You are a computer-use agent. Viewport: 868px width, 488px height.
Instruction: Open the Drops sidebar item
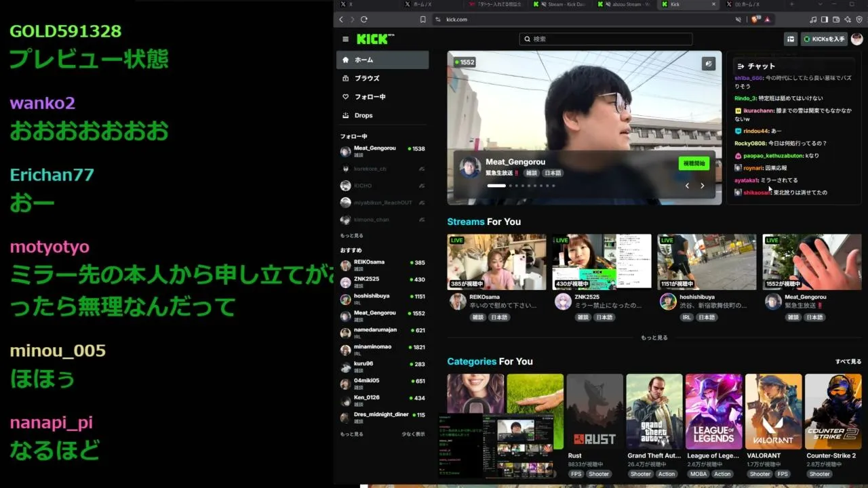click(x=382, y=115)
